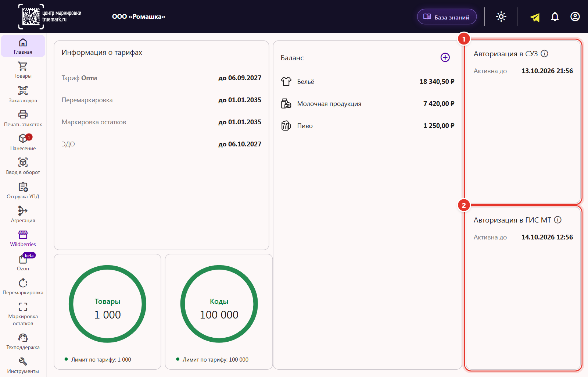Open Нанесение section with notification badge
The image size is (588, 377).
23,142
